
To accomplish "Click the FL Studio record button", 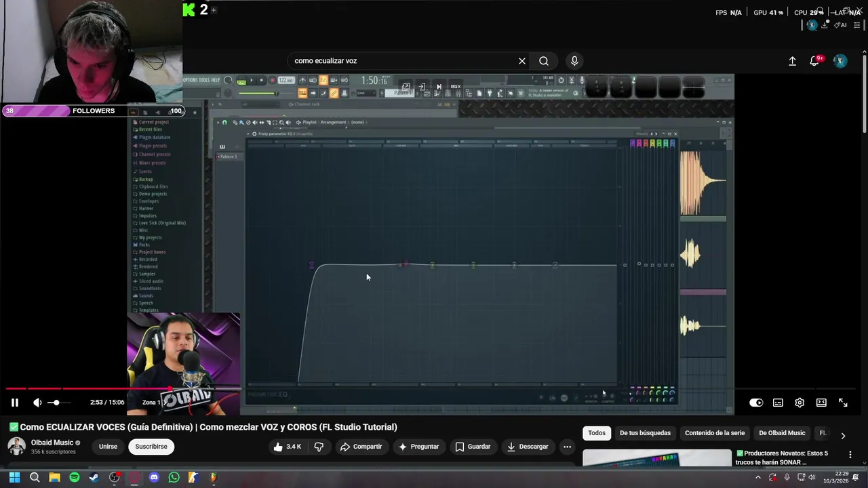I will point(272,80).
